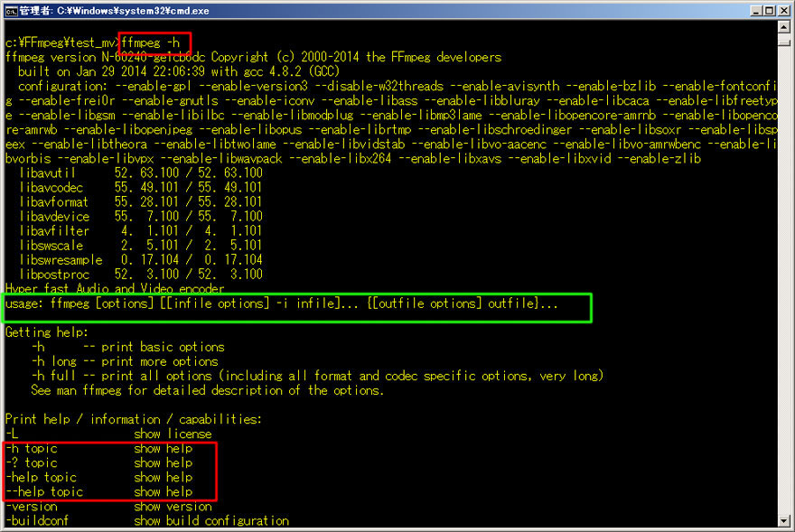Viewport: 795px width, 532px height.
Task: Click the "--enable-libgsm" flag
Action: 67,115
